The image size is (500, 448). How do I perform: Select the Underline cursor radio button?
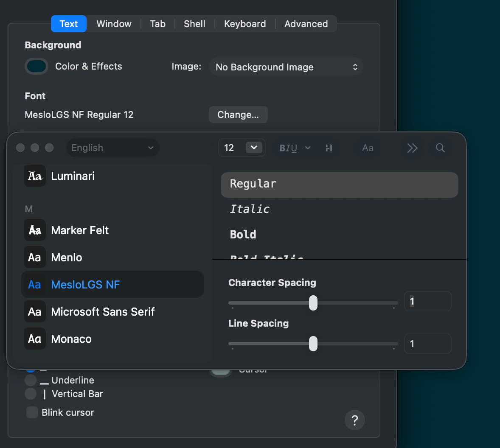click(31, 380)
